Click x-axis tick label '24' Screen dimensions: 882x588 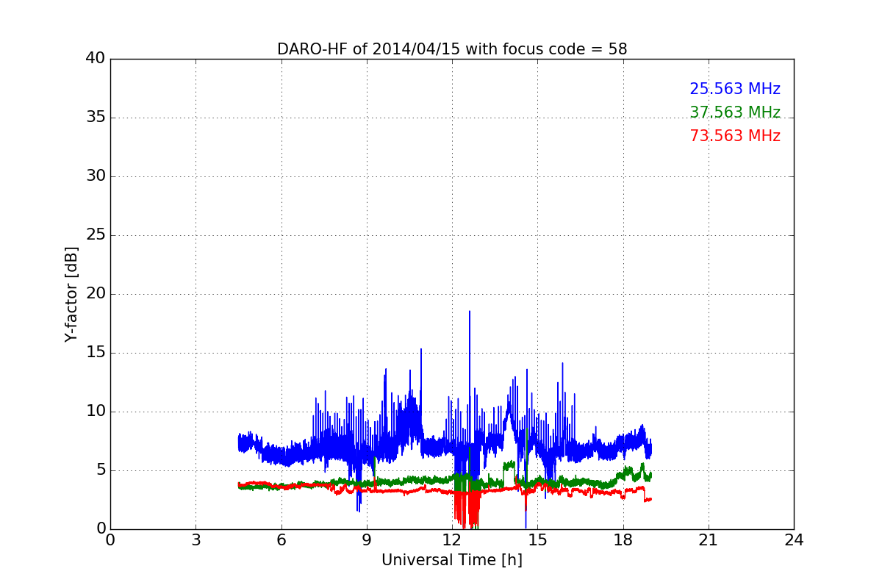coord(794,540)
